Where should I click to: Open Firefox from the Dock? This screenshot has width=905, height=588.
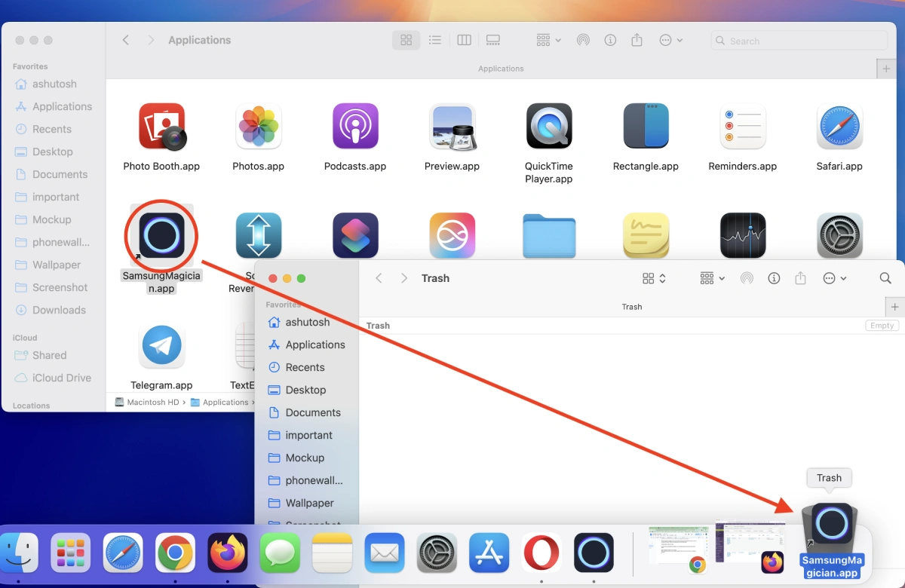click(227, 553)
